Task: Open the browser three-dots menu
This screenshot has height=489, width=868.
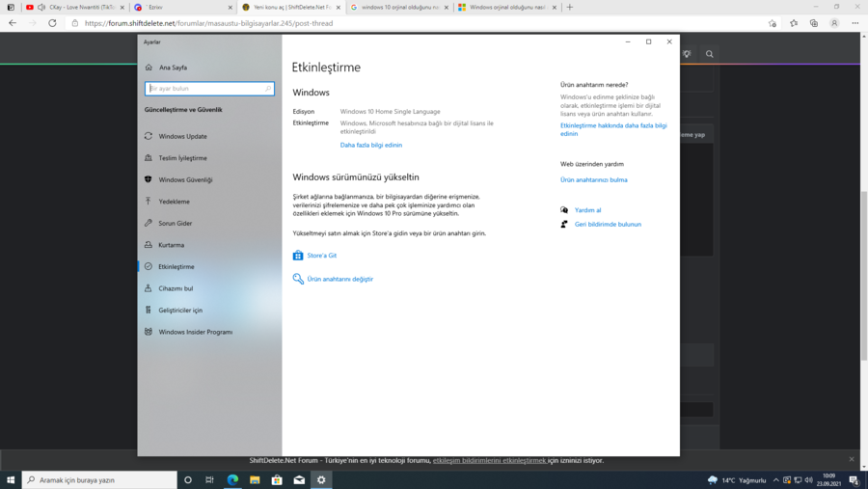Action: (x=854, y=23)
